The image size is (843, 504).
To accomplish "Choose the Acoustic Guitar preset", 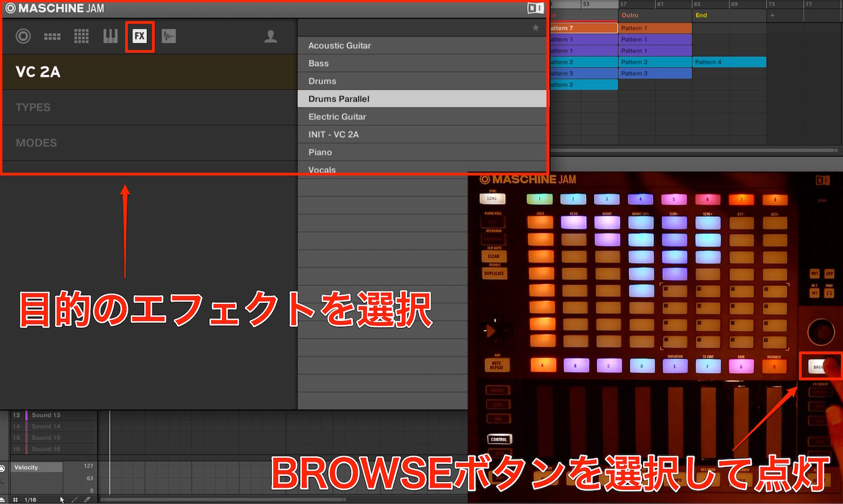I will (x=422, y=46).
